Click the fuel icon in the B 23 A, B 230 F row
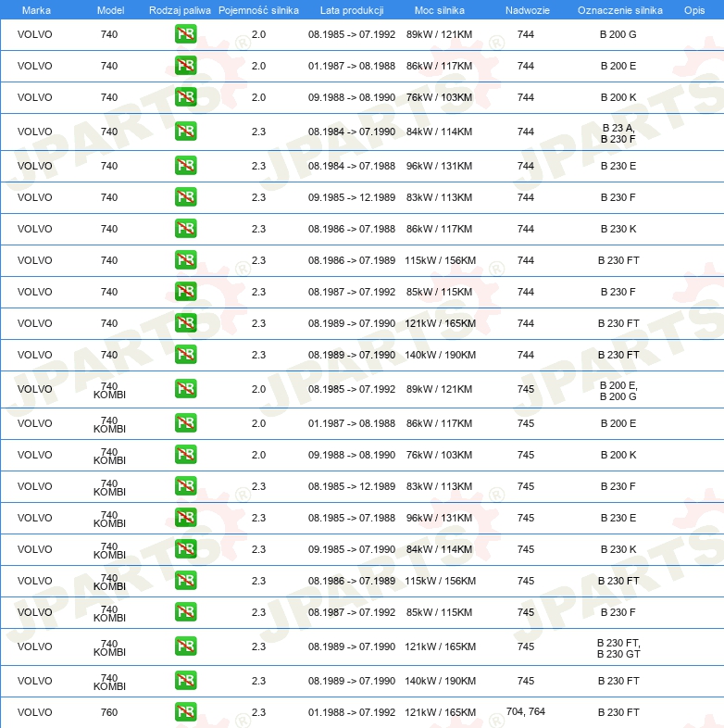This screenshot has width=724, height=728. point(186,132)
